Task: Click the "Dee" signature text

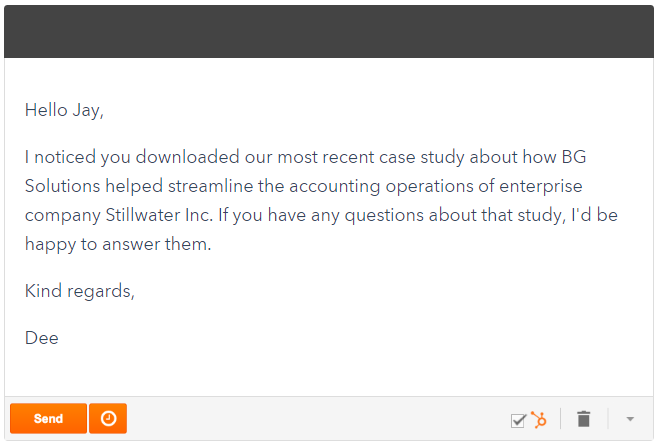Action: [42, 338]
